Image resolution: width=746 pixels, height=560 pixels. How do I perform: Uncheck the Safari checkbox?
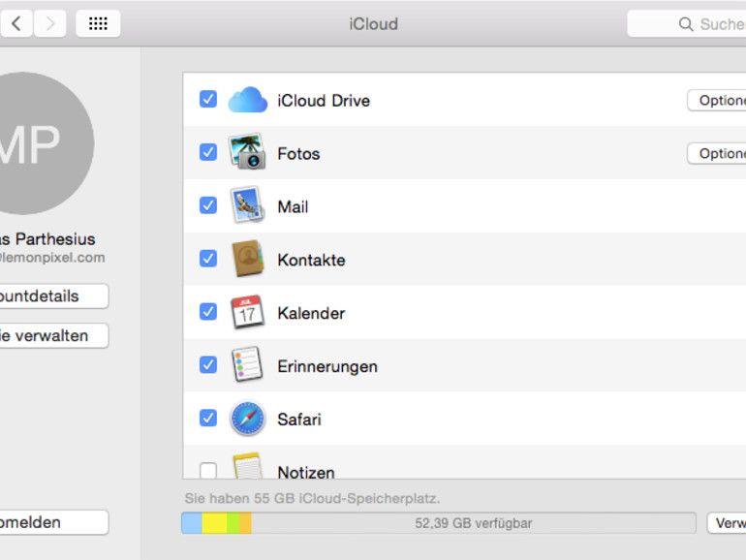click(x=208, y=419)
